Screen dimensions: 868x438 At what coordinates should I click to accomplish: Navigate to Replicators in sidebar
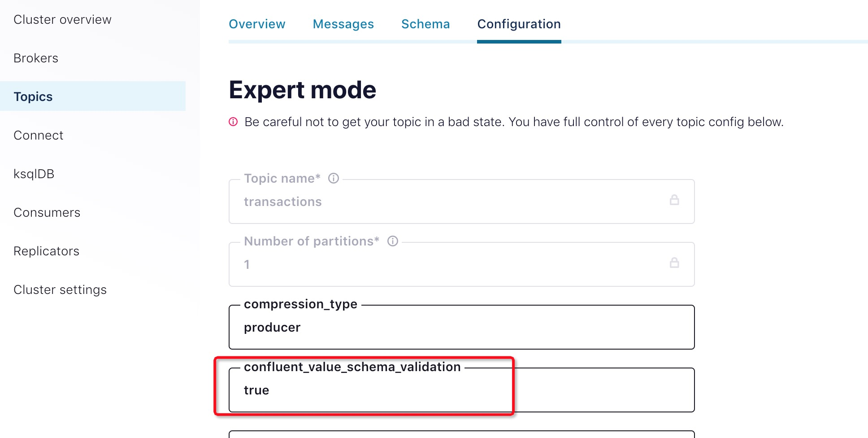pyautogui.click(x=47, y=251)
